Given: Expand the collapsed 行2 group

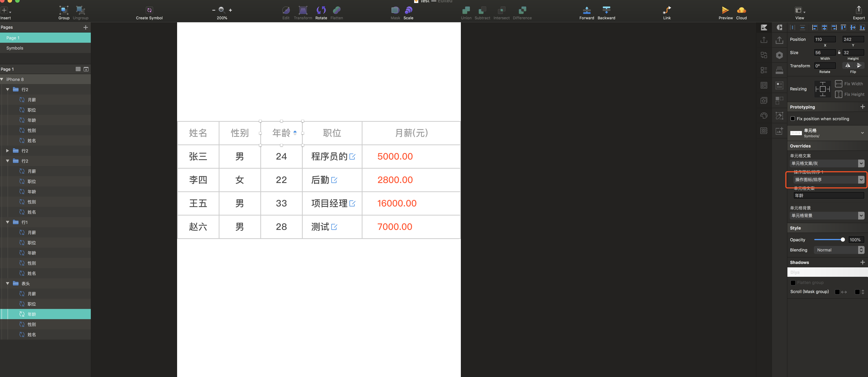Looking at the screenshot, I should (7, 151).
